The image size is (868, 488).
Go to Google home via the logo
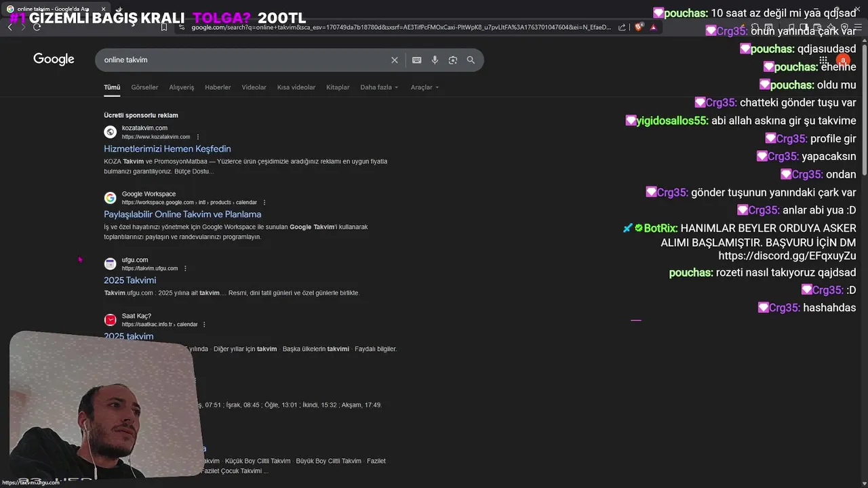(x=54, y=60)
